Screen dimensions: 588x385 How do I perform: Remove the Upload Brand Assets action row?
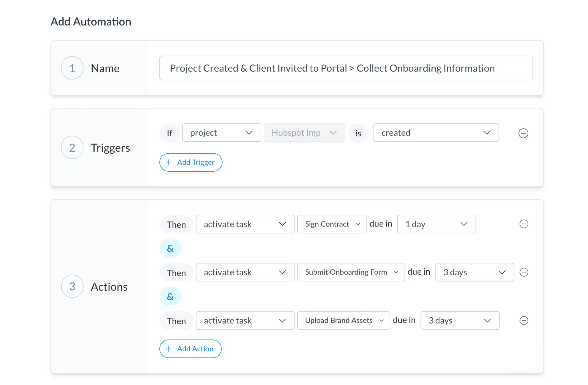click(x=523, y=320)
